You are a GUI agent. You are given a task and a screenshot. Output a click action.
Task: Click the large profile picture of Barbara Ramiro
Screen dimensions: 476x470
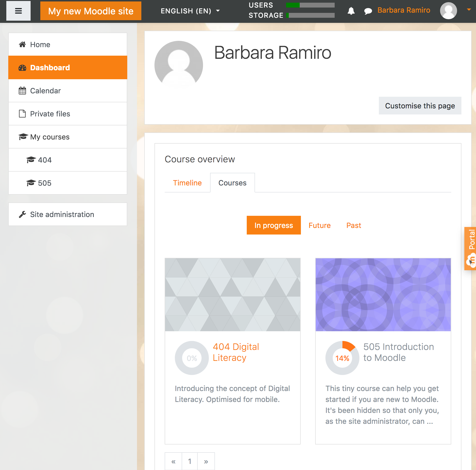coord(179,65)
